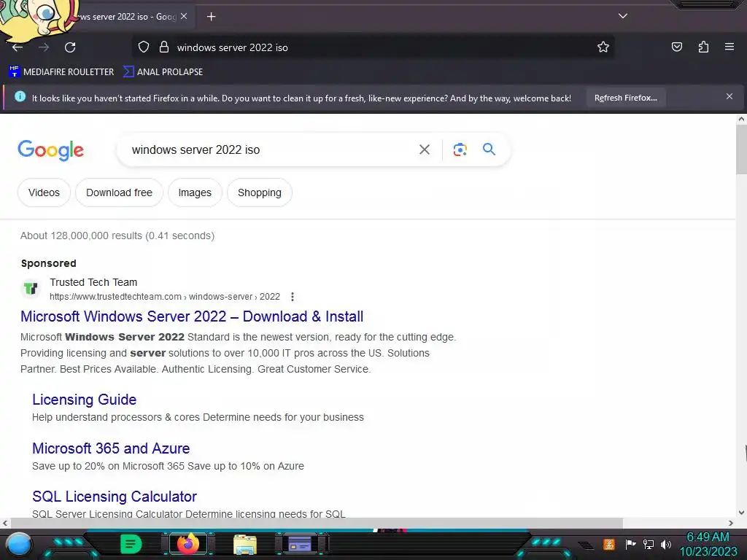Screen dimensions: 747x560
Task: Click the scroll right arrow
Action: 731,523
